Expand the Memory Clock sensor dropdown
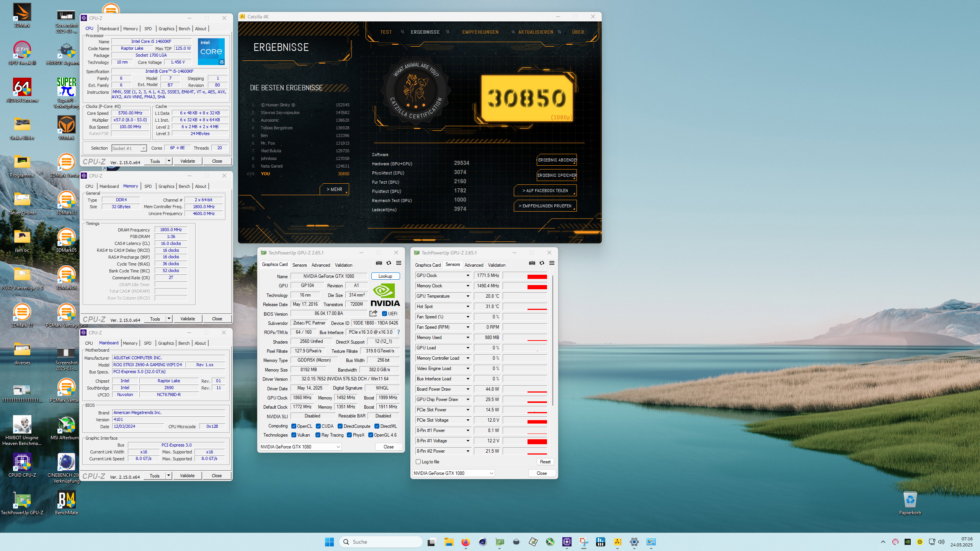 pyautogui.click(x=467, y=286)
